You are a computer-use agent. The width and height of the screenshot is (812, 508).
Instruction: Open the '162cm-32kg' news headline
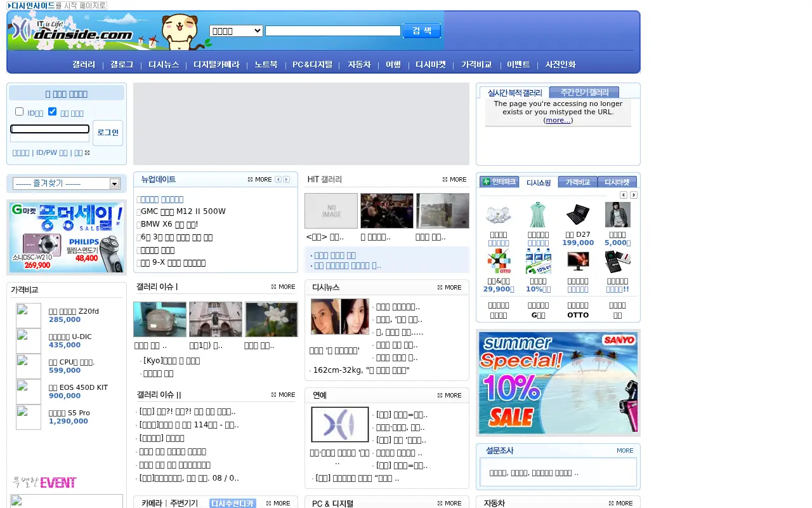point(361,370)
